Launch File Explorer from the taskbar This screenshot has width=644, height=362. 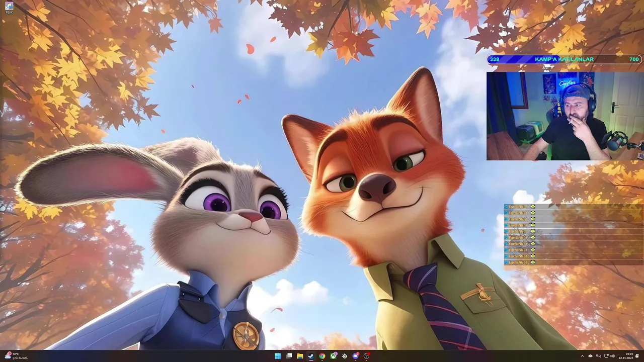pyautogui.click(x=300, y=356)
